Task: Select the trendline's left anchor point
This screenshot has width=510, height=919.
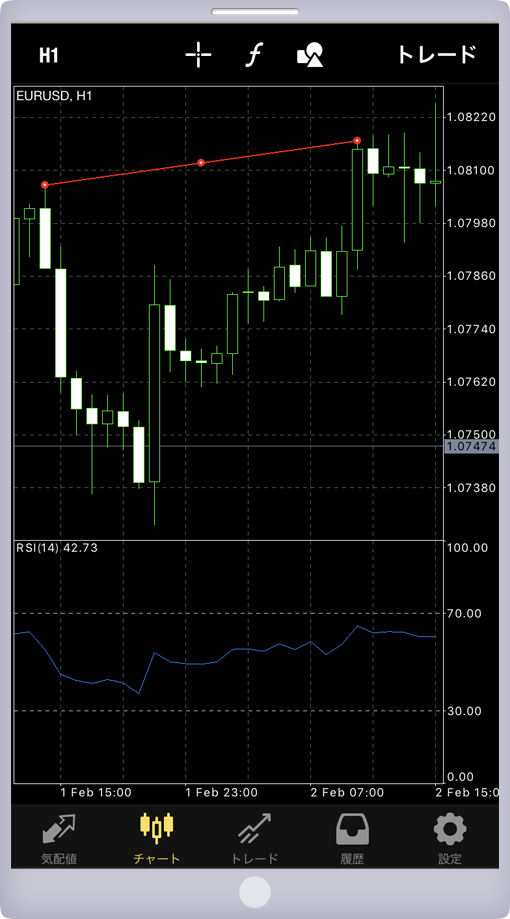Action: pyautogui.click(x=45, y=185)
